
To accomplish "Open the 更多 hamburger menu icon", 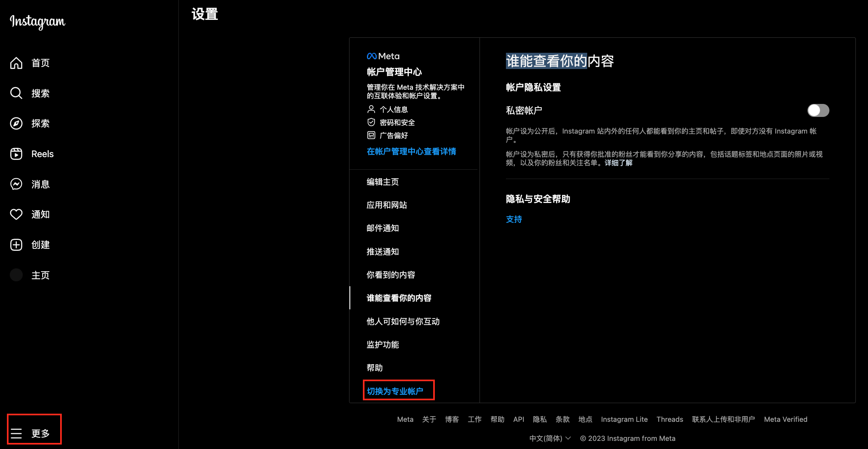I will coord(16,434).
